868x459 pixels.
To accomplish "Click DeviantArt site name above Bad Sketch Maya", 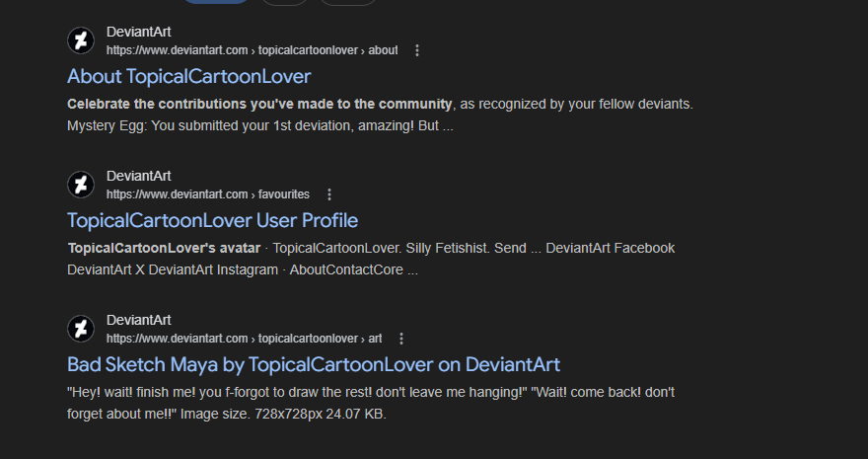I will [x=138, y=320].
